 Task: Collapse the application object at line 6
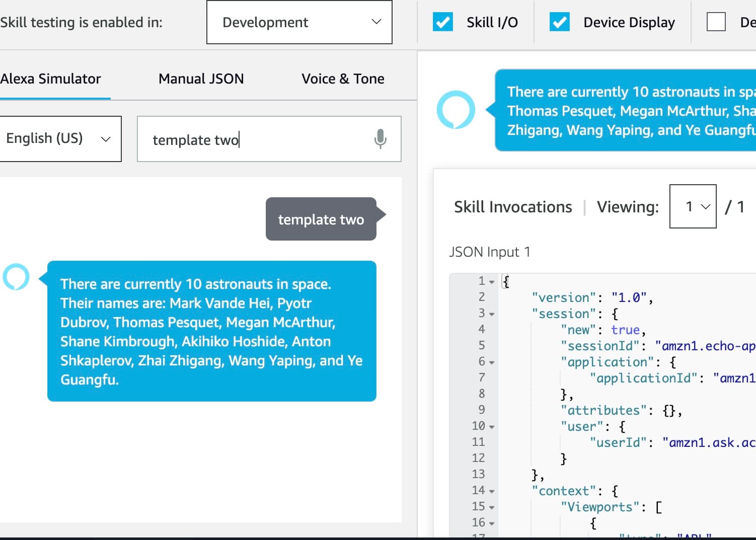pyautogui.click(x=492, y=362)
